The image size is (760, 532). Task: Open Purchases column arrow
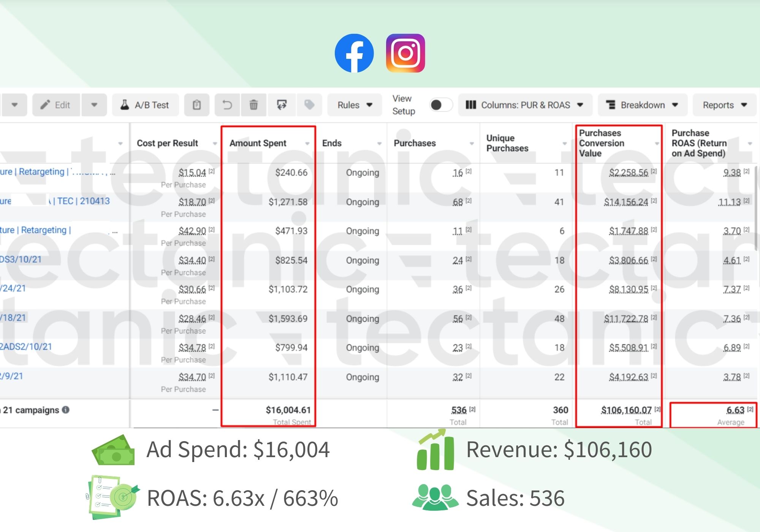(x=472, y=144)
